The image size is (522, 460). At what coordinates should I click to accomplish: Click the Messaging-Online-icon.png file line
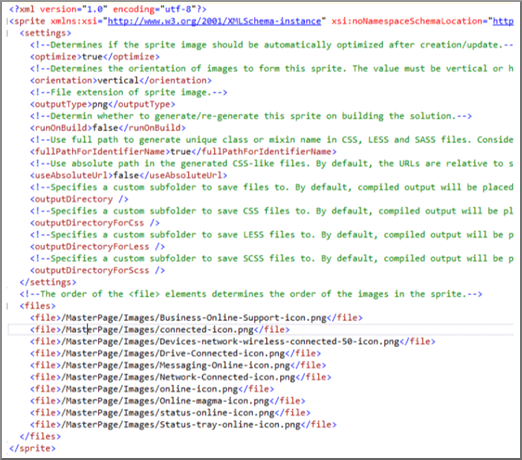[178, 365]
